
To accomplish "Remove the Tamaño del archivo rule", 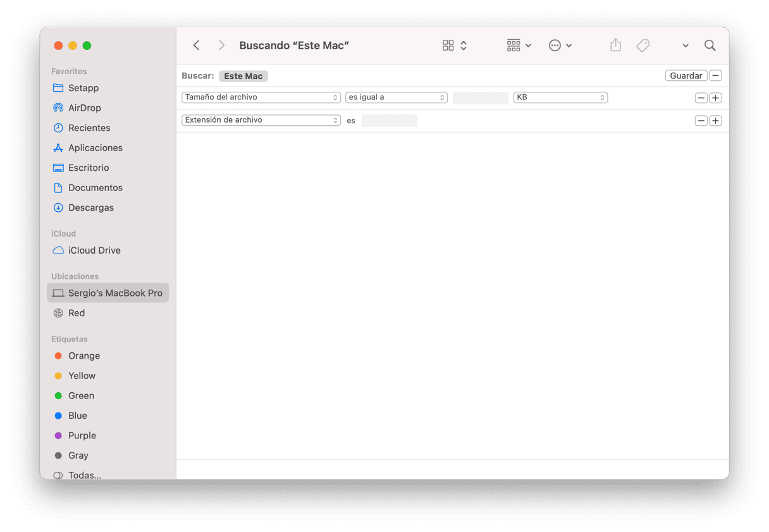I will coord(701,98).
